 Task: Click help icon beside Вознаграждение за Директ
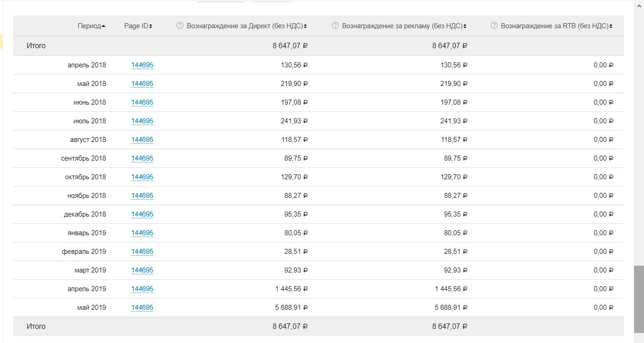click(180, 26)
